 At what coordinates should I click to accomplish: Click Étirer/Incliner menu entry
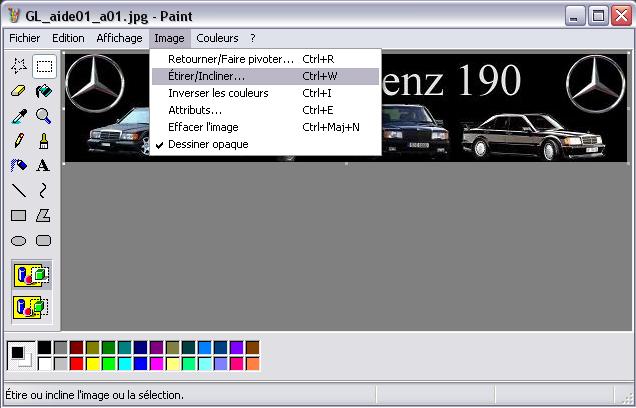[266, 76]
